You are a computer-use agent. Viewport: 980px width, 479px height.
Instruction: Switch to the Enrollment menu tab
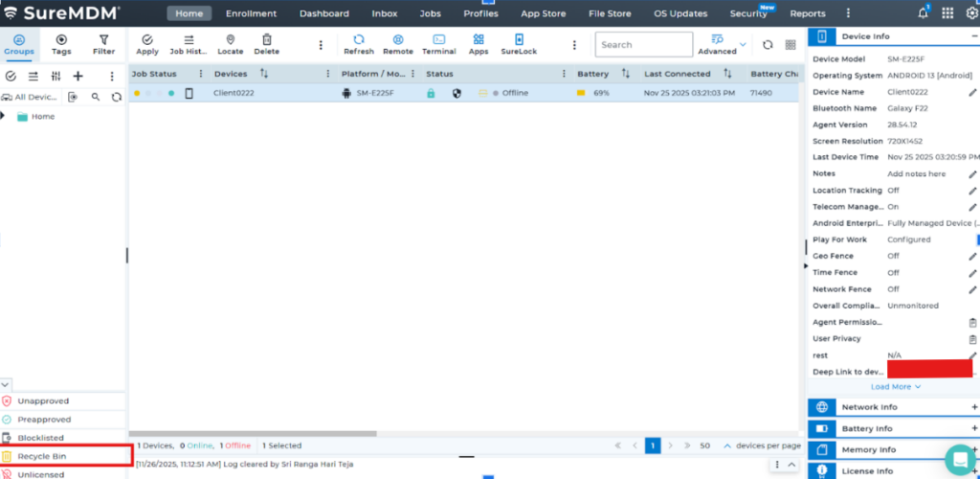[x=251, y=13]
